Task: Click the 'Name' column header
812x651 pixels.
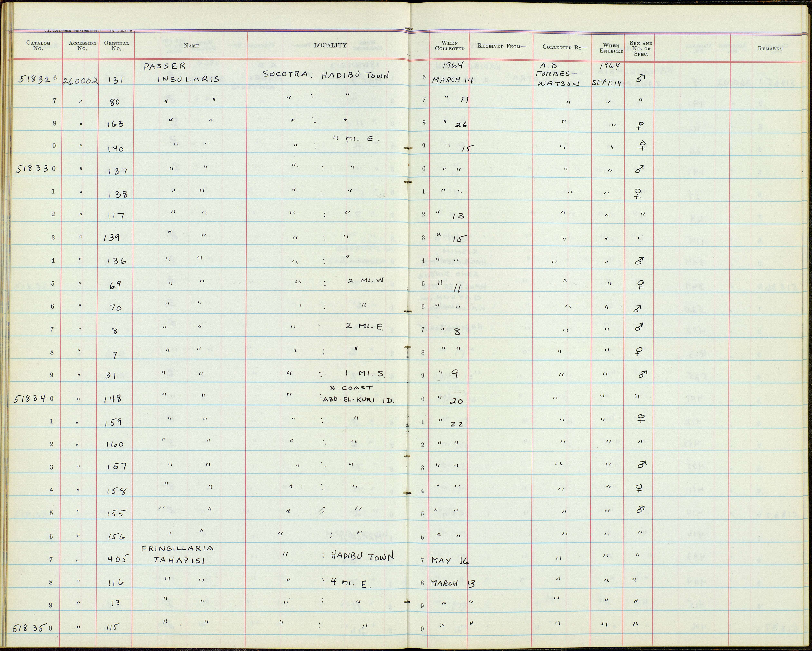Action: click(191, 46)
